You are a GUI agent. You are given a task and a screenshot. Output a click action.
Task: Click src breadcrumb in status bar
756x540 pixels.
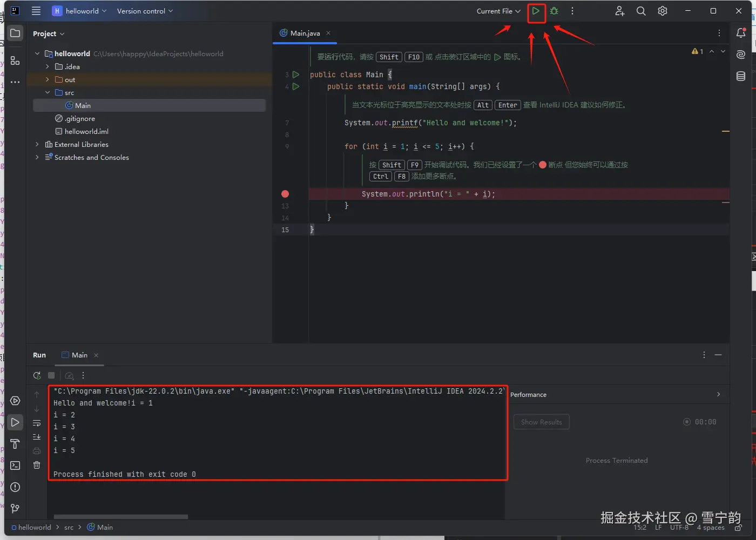click(69, 527)
